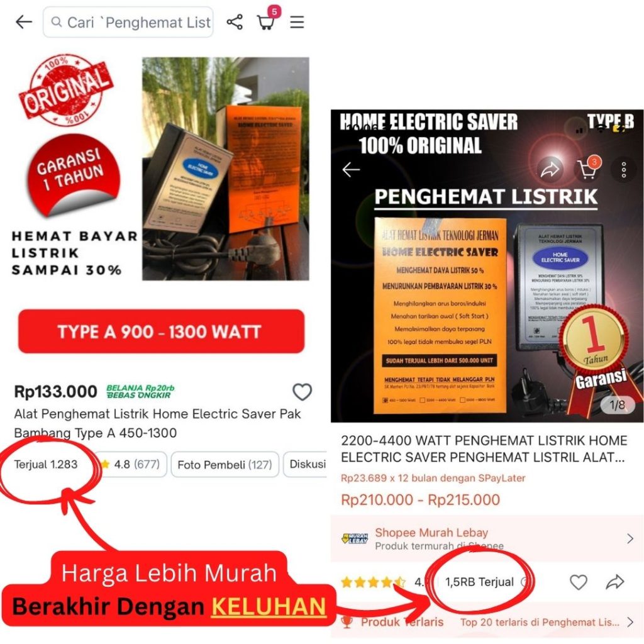Open the Foto Pembeli (127) tab
This screenshot has height=644, width=644.
225,465
